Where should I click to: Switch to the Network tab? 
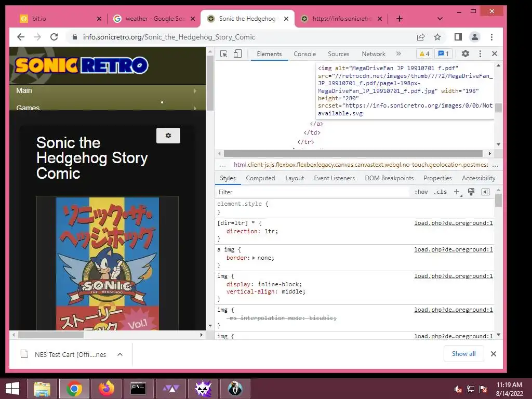(x=373, y=54)
